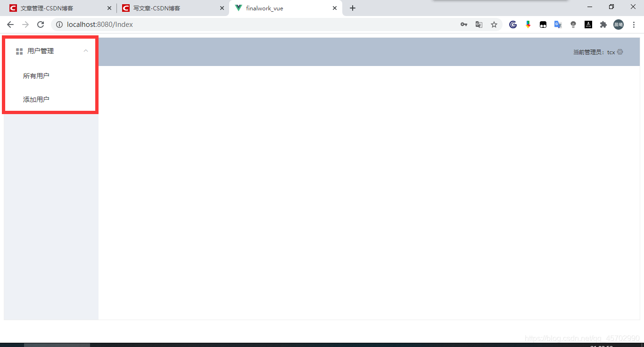The image size is (644, 347).
Task: Open the Chrome three-dot menu
Action: (634, 25)
